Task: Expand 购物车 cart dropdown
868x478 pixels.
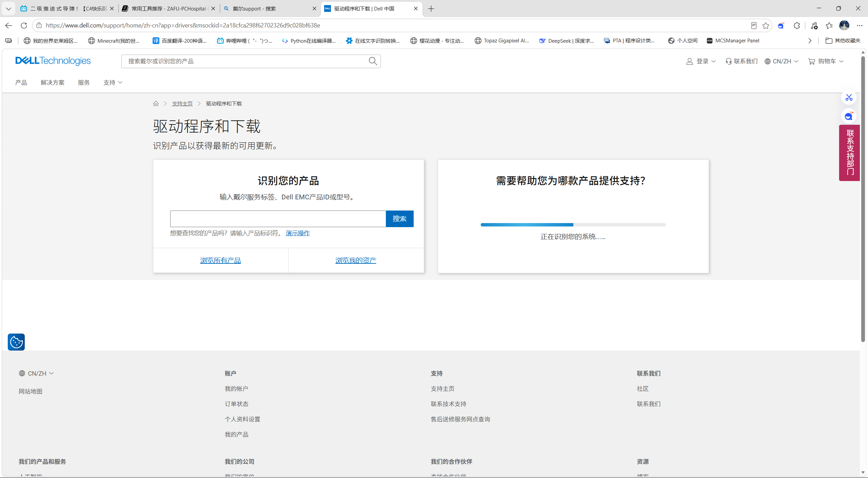Action: pos(826,61)
